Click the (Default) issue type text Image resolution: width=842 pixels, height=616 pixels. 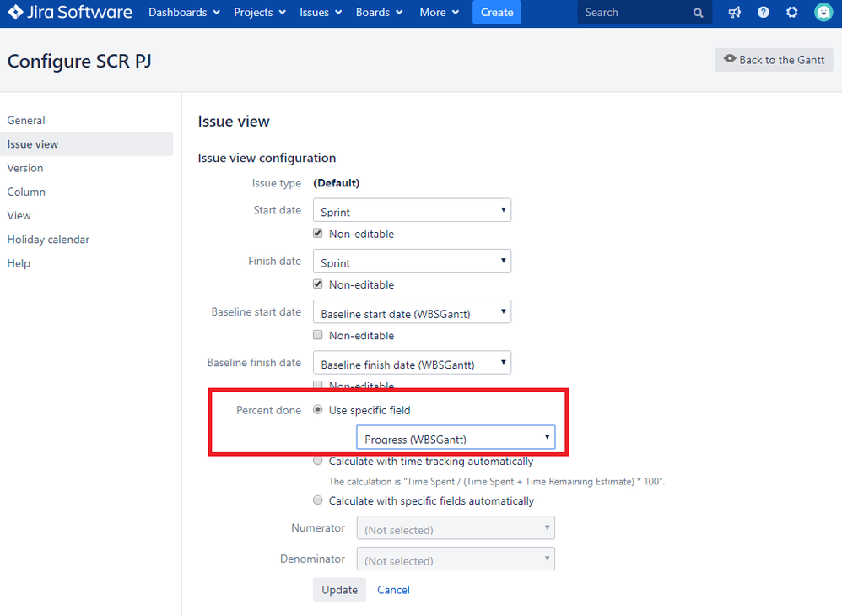coord(336,183)
